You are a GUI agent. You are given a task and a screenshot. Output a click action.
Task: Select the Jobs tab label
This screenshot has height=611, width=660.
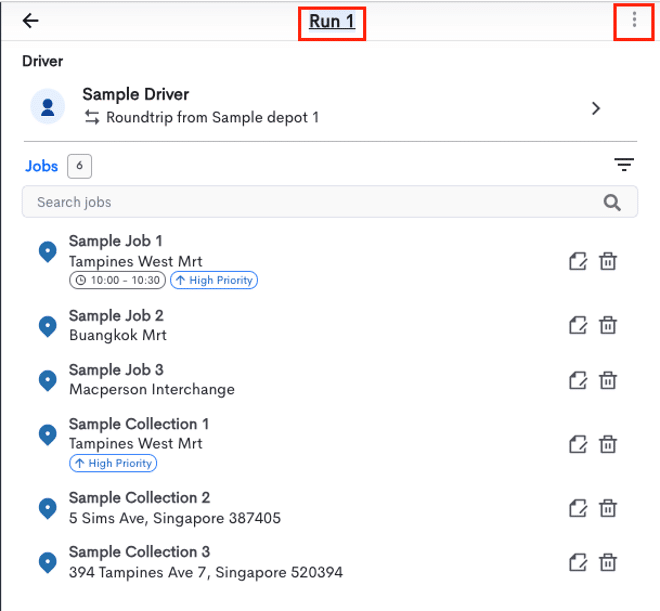point(41,166)
